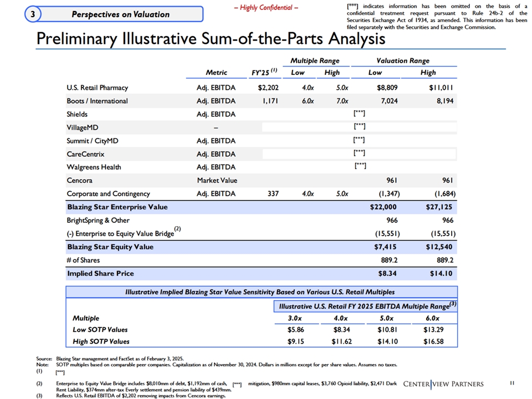
Task: Click the 'Blazing Star Enterprise Value' row label
Action: [x=117, y=207]
